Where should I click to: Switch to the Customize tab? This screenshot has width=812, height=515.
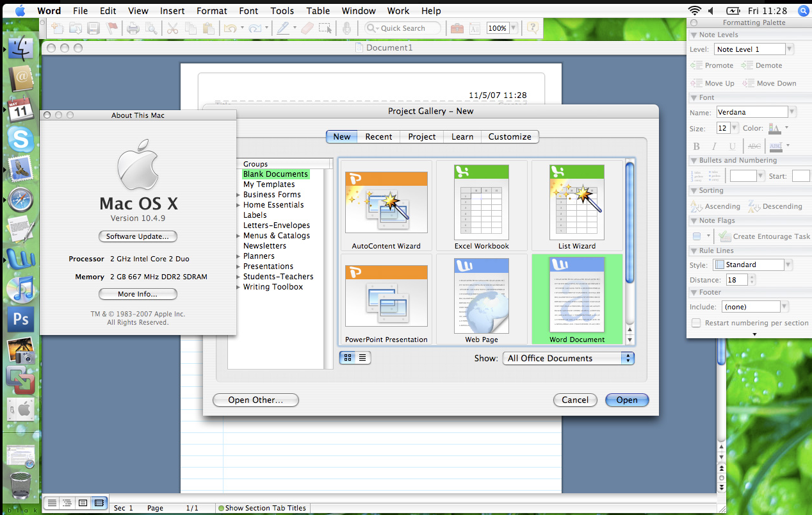coord(510,136)
